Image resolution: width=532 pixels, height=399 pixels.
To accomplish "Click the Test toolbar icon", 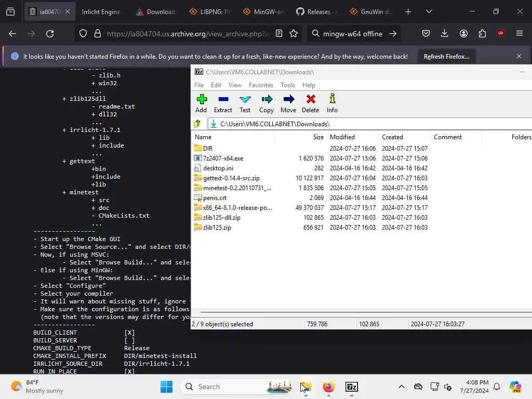I will tap(245, 103).
